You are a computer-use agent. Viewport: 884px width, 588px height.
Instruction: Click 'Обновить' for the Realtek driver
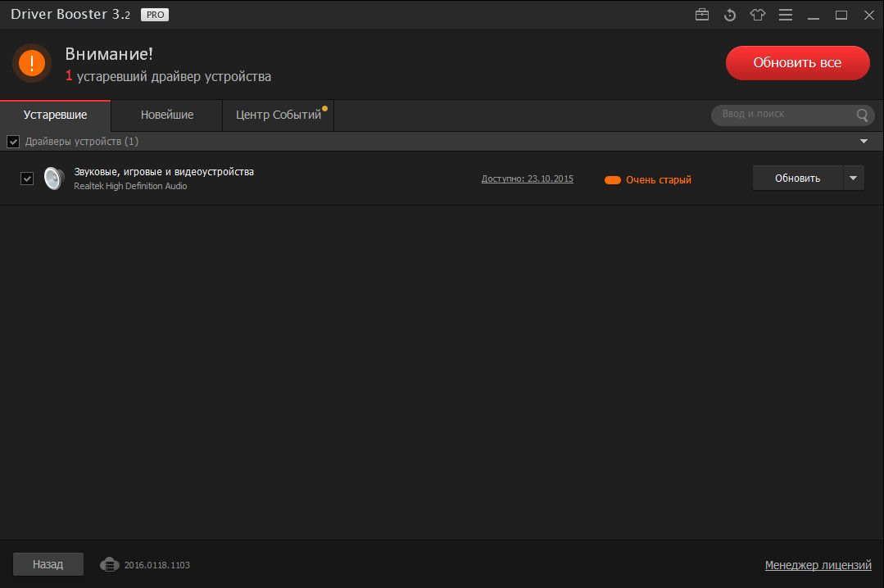797,179
